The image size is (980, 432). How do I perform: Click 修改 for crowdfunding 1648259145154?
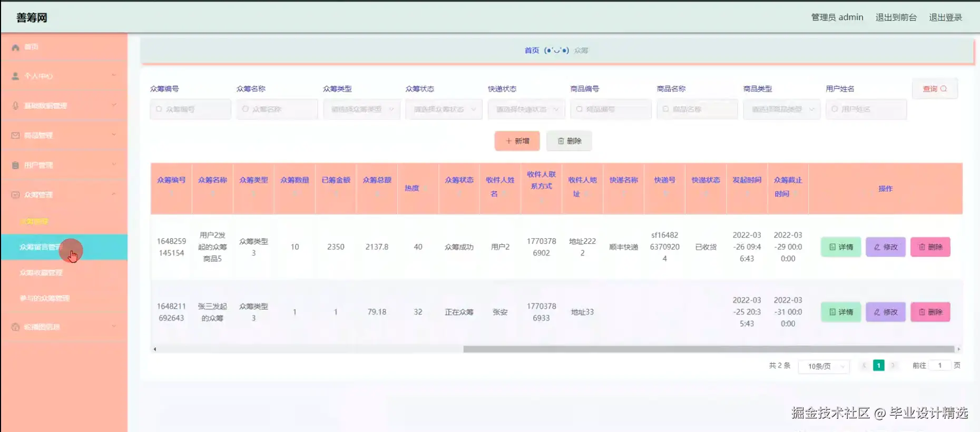point(886,247)
